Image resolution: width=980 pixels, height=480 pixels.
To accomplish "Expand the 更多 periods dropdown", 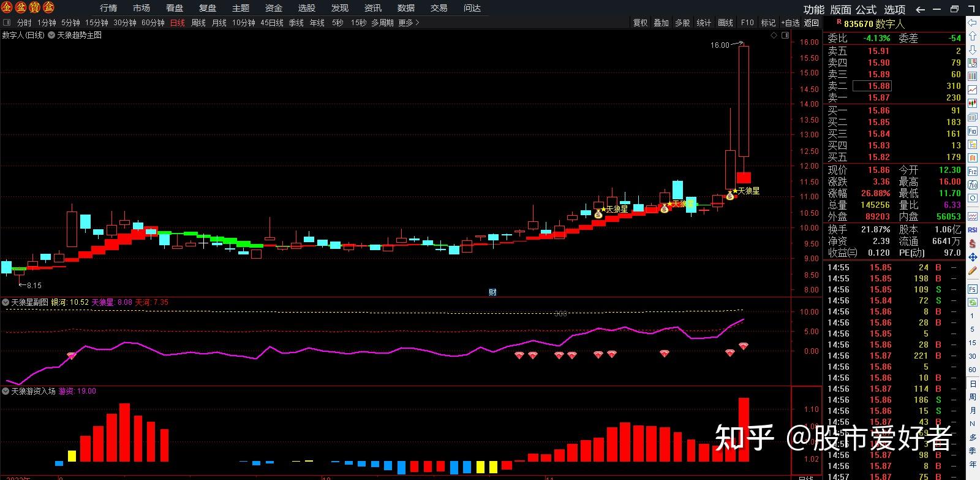I will point(409,23).
